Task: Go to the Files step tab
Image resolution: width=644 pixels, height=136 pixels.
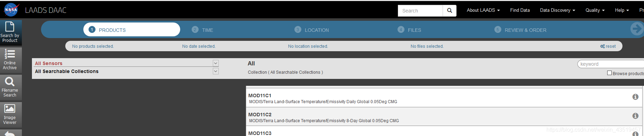Action: [409, 30]
